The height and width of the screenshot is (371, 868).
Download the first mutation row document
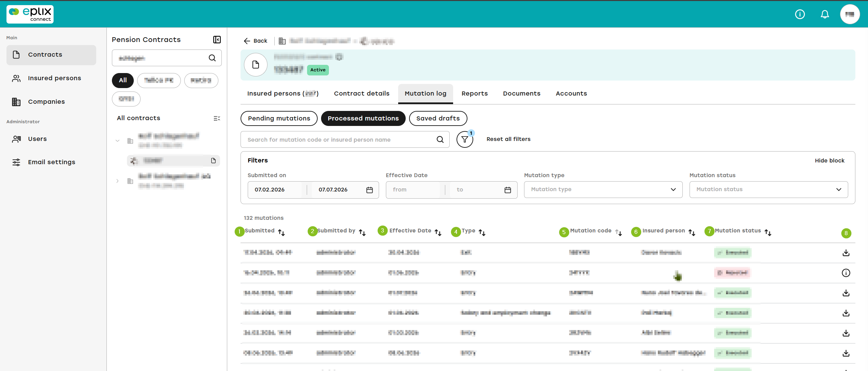(846, 253)
